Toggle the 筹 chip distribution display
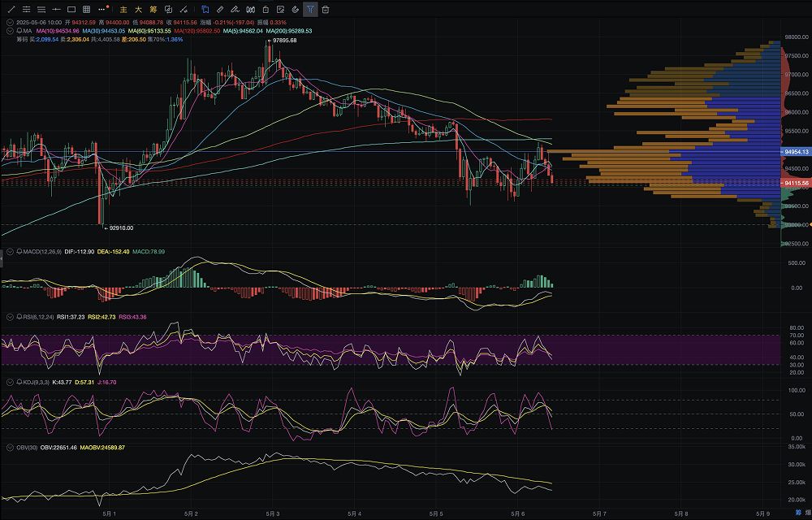Screen dimensions: 812x520 tap(153, 10)
